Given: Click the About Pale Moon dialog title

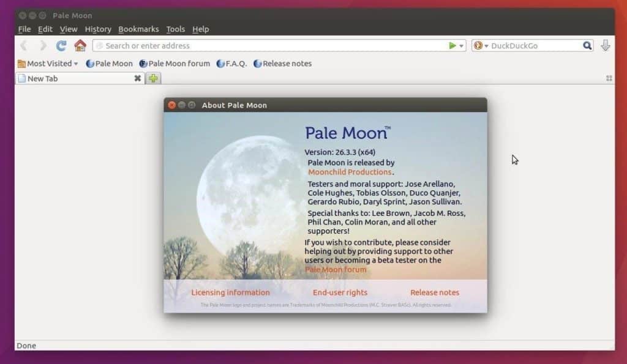Looking at the screenshot, I should [x=235, y=105].
